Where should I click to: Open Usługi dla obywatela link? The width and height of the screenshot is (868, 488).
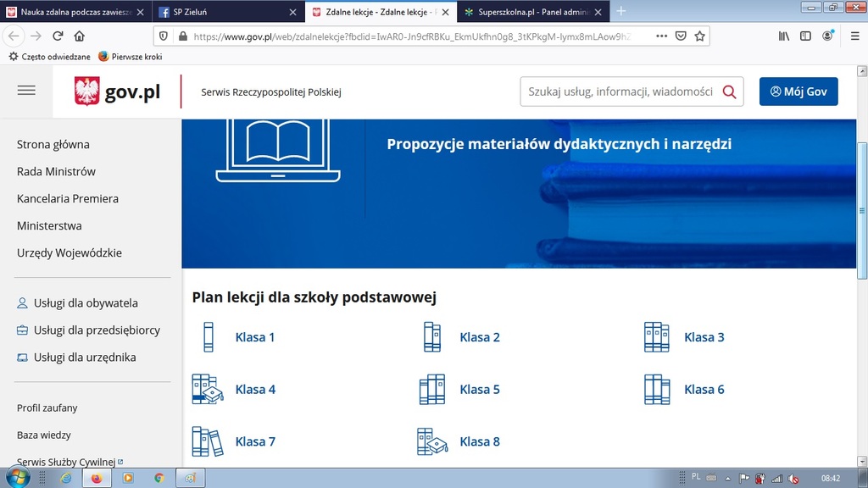tap(86, 302)
